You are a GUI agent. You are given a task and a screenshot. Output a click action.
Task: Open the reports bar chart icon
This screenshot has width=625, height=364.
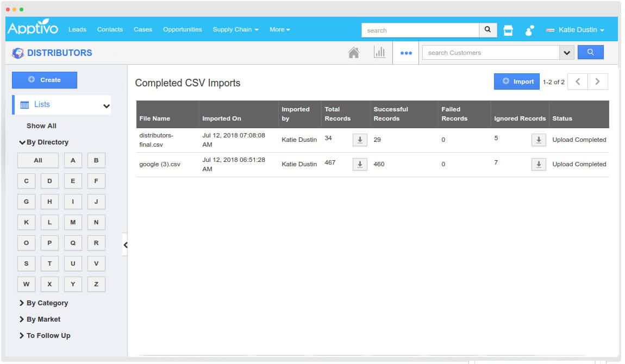click(379, 53)
